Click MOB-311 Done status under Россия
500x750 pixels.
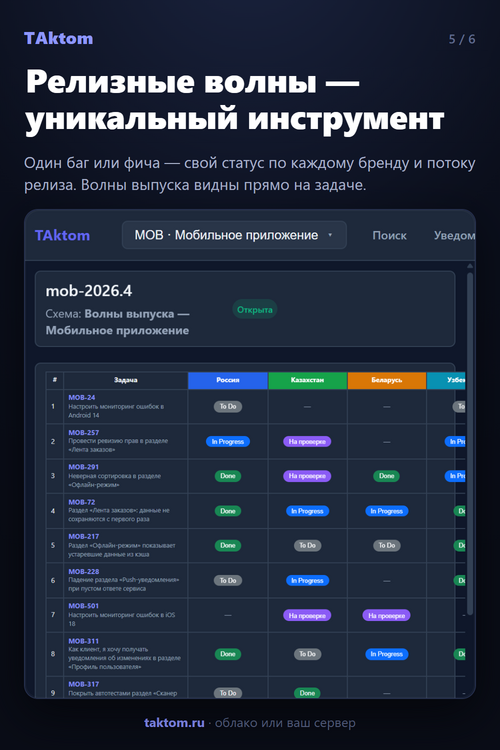(228, 654)
